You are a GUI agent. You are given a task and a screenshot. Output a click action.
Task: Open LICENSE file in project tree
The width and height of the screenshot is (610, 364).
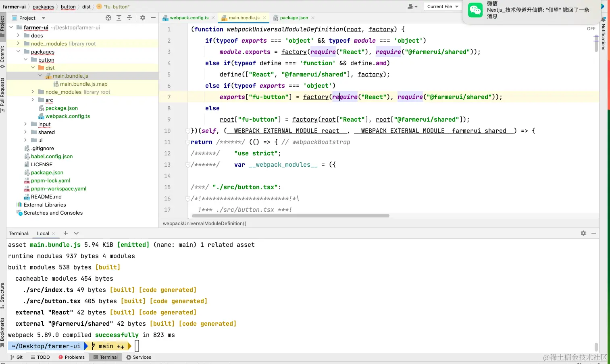point(42,164)
